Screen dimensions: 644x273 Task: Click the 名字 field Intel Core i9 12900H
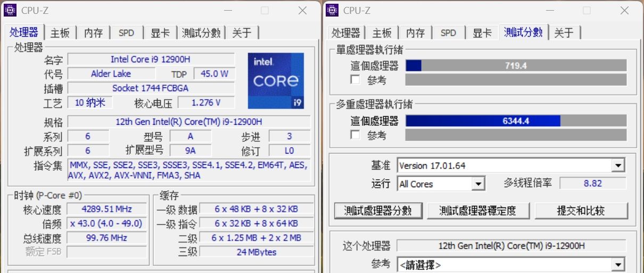click(x=151, y=59)
